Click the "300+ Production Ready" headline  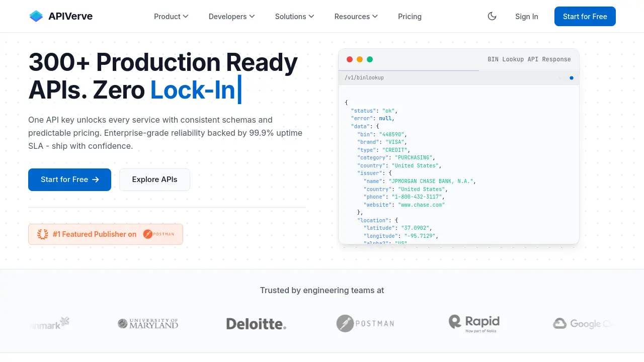[163, 62]
